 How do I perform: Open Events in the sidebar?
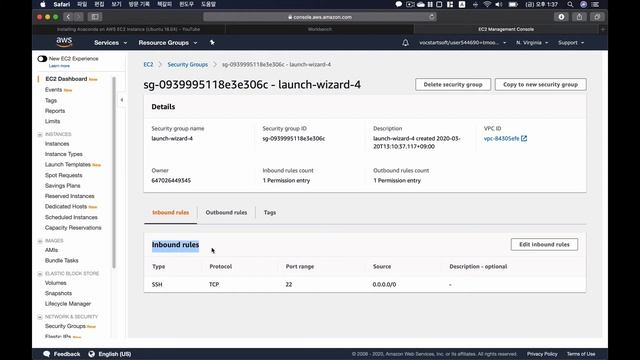53,90
